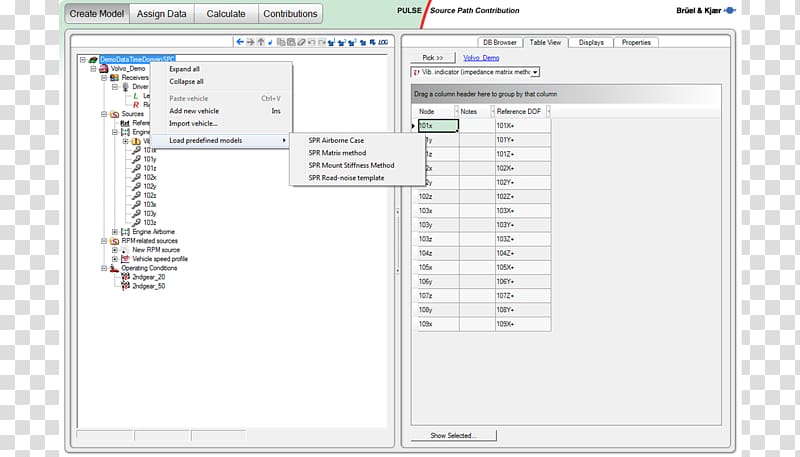The height and width of the screenshot is (457, 800).
Task: Follow the Volvo_Demo link
Action: tap(481, 58)
